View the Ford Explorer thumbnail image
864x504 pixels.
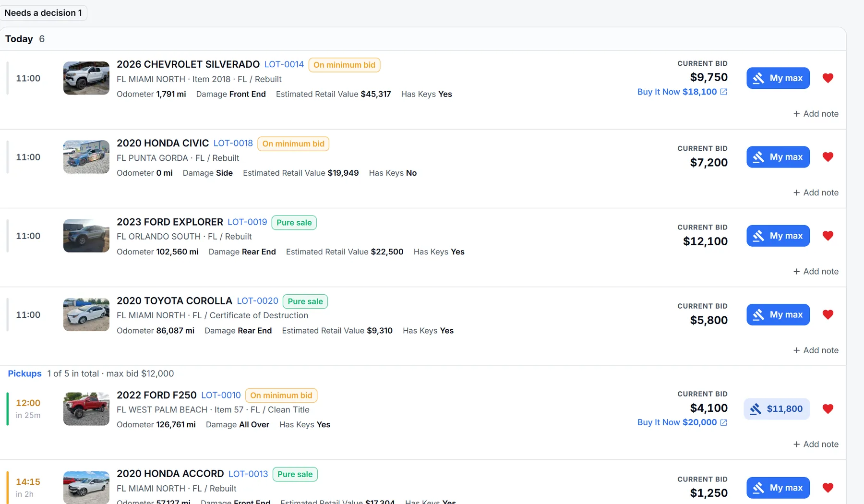pyautogui.click(x=86, y=236)
